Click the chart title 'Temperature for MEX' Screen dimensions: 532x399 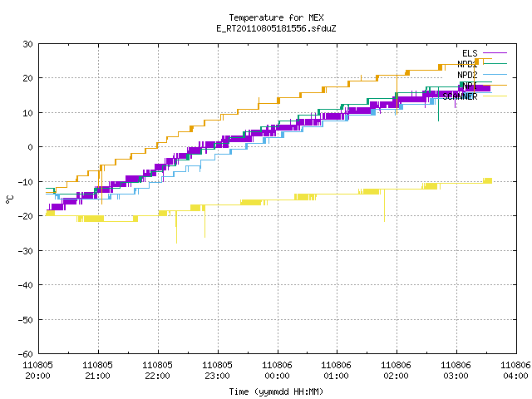click(x=276, y=17)
